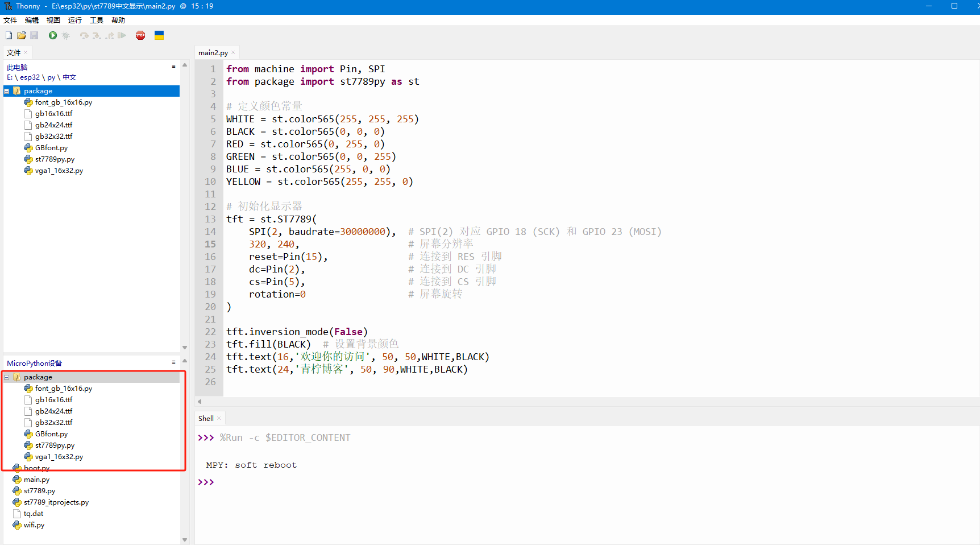Click the save floppy disk icon
The image size is (980, 545).
pos(34,35)
